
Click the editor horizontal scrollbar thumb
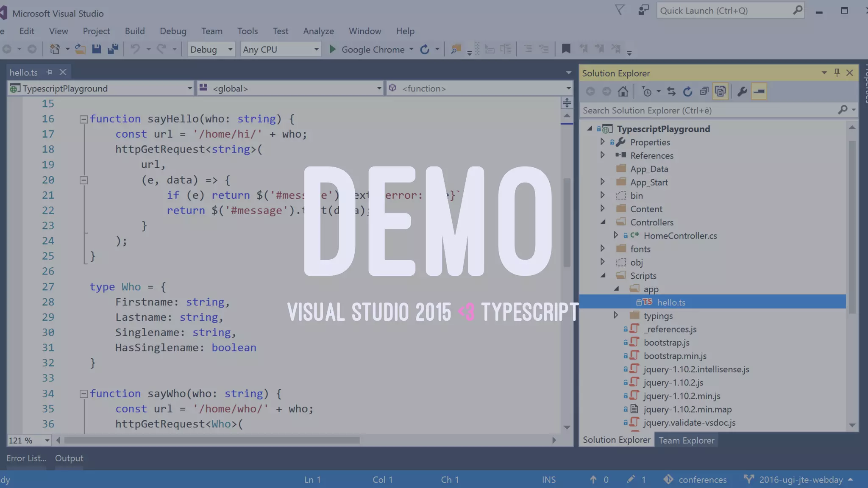(212, 440)
